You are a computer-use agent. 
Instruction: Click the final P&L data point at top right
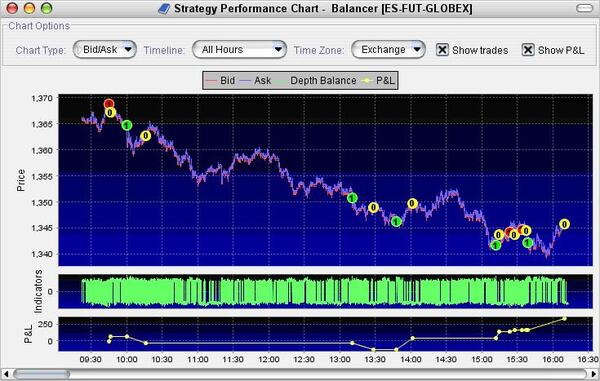[x=564, y=319]
